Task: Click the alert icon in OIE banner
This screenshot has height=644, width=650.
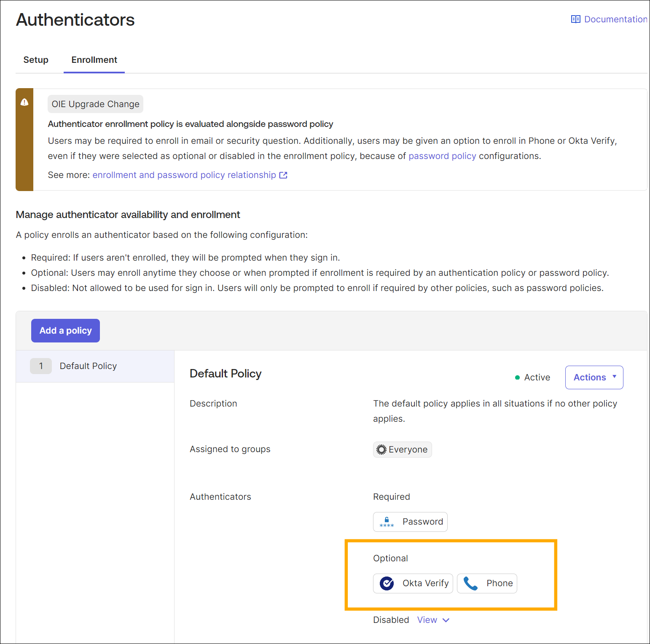Action: click(x=24, y=102)
